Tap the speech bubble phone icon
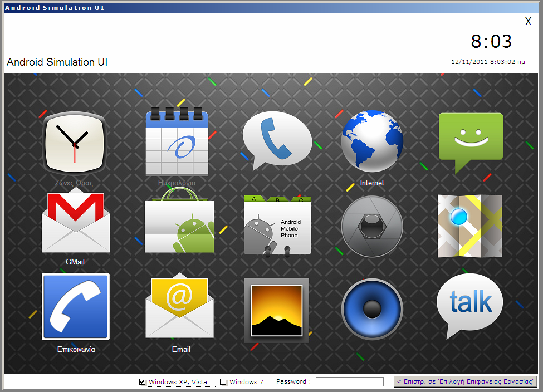The width and height of the screenshot is (543, 392). point(277,140)
